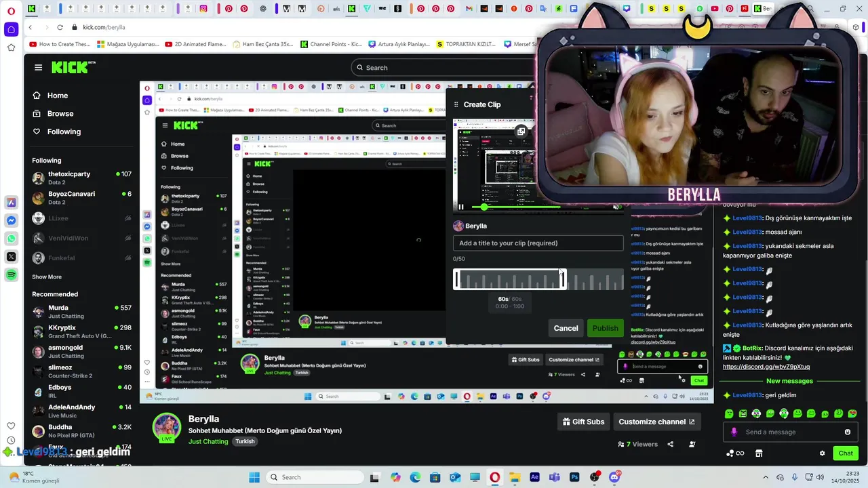Screen dimensions: 868x488
Task: Open Microsoft Edge from the taskbar
Action: point(415,477)
